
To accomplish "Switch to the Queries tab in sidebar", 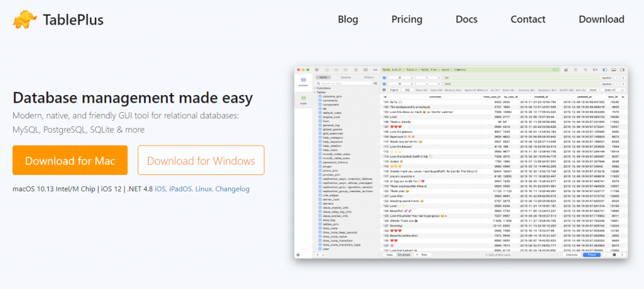I will 346,77.
